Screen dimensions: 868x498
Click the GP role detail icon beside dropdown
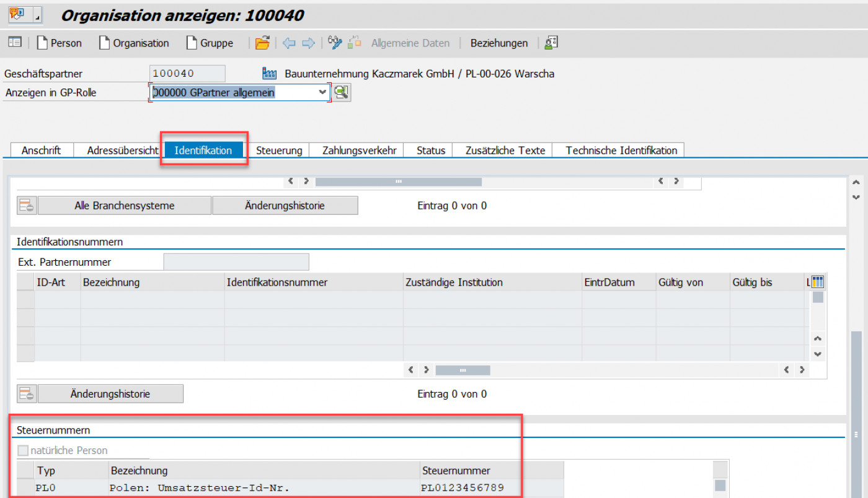tap(342, 93)
